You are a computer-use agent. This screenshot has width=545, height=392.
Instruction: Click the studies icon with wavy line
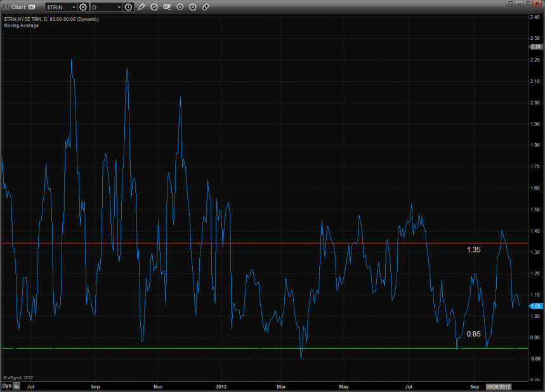pyautogui.click(x=154, y=7)
